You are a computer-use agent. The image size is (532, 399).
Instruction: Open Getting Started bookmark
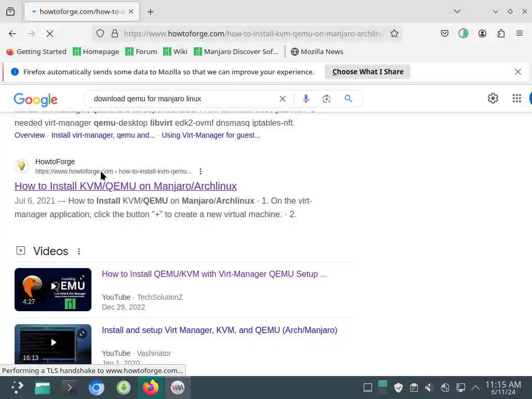click(36, 51)
